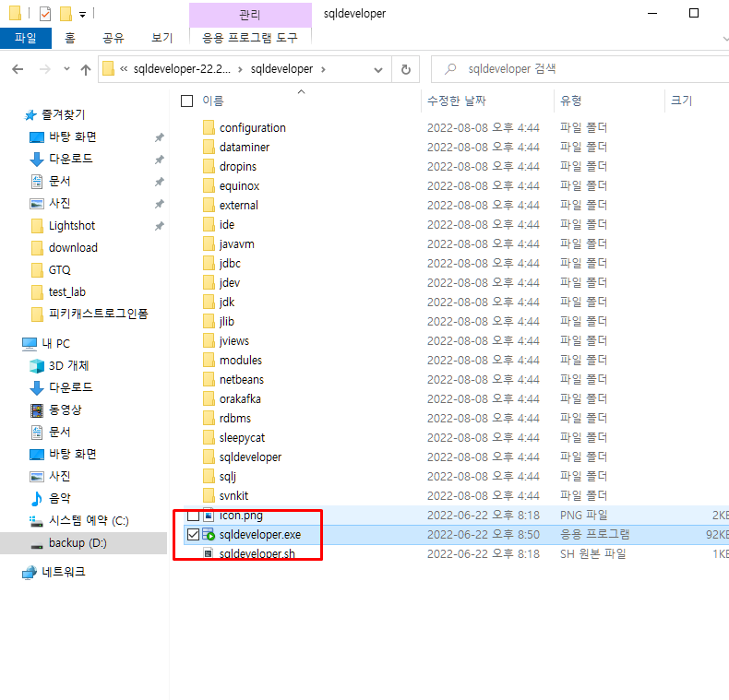Open 네트워크 in navigation pane
729x700 pixels.
(64, 572)
